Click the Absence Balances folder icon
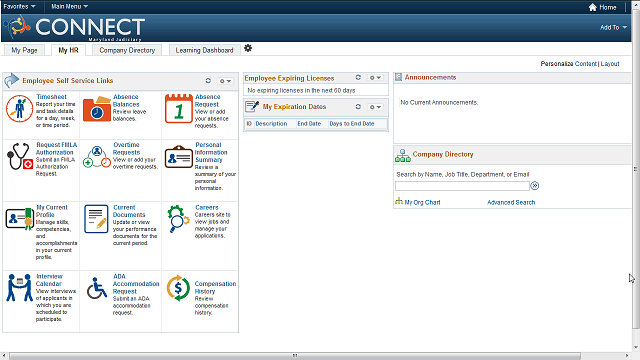This screenshot has width=640, height=360. (97, 109)
